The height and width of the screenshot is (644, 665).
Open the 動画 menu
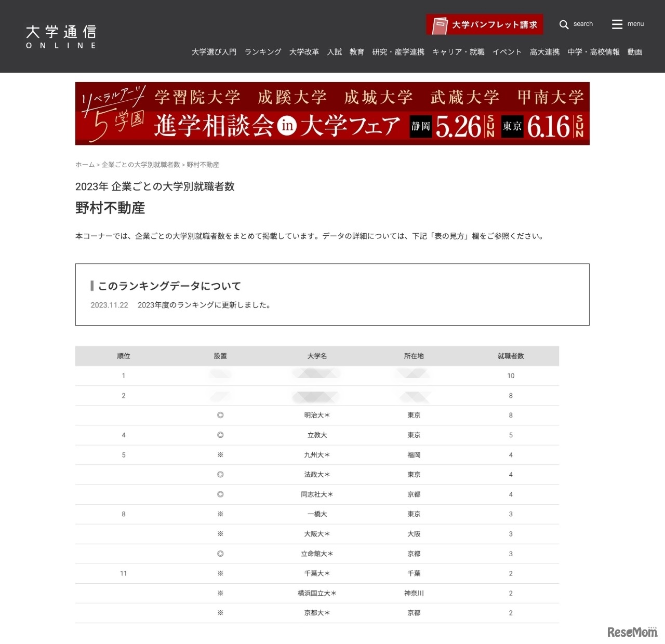(x=635, y=52)
